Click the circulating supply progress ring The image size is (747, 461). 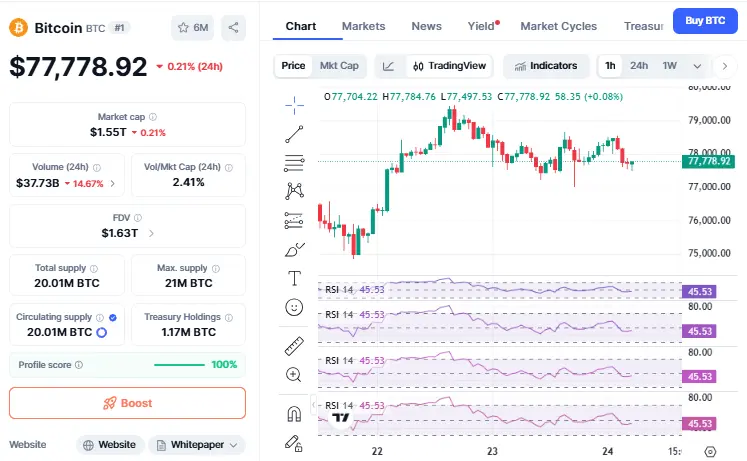coord(101,332)
